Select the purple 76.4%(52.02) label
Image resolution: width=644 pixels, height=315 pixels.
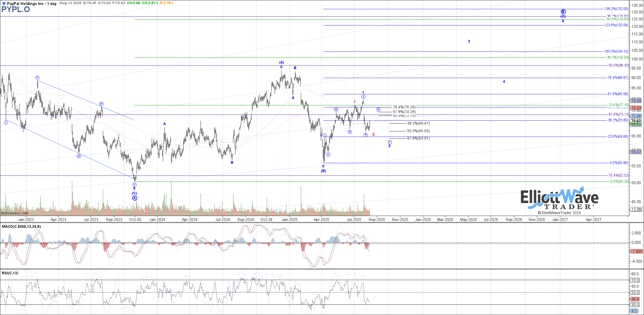coord(619,175)
